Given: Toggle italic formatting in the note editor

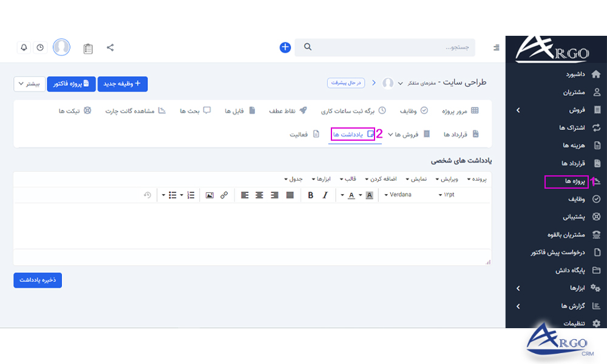Looking at the screenshot, I should [x=325, y=195].
